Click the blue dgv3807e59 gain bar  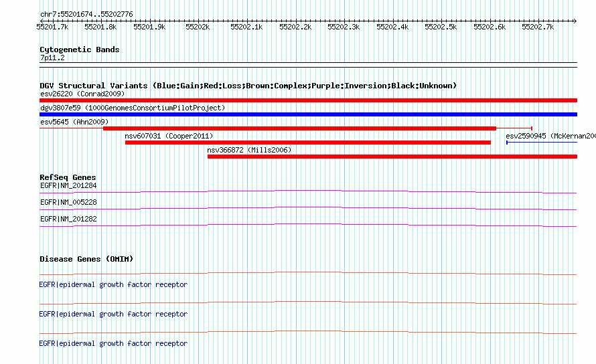click(308, 114)
